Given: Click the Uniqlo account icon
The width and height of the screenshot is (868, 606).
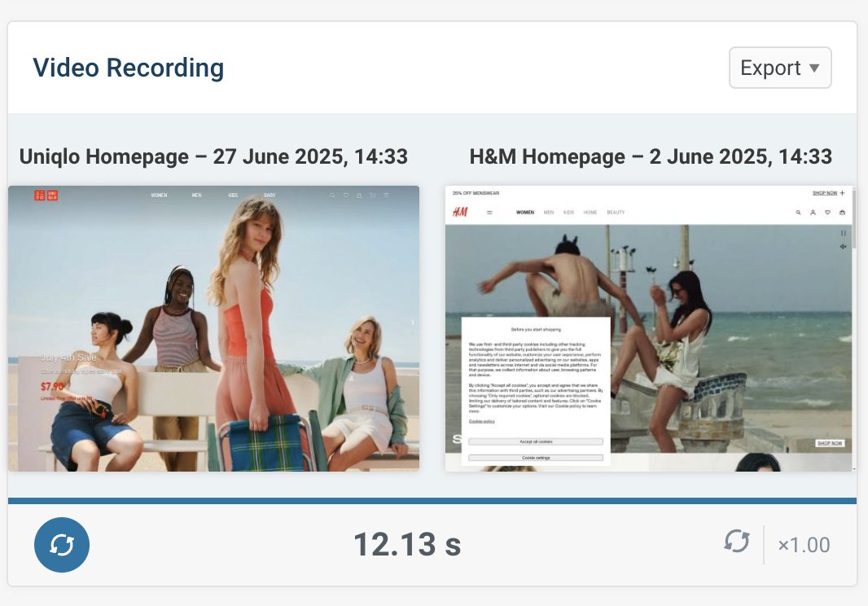Looking at the screenshot, I should (359, 195).
